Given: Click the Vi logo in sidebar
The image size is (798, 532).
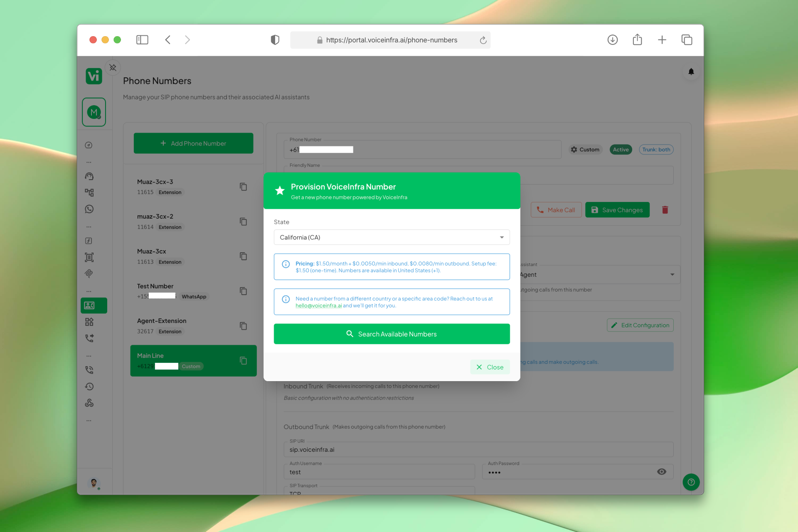Looking at the screenshot, I should click(94, 76).
